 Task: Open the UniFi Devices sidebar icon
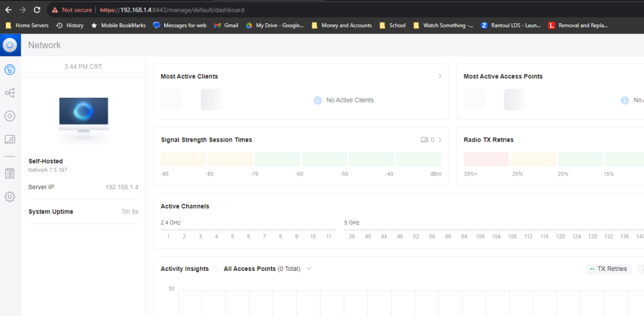point(10,116)
